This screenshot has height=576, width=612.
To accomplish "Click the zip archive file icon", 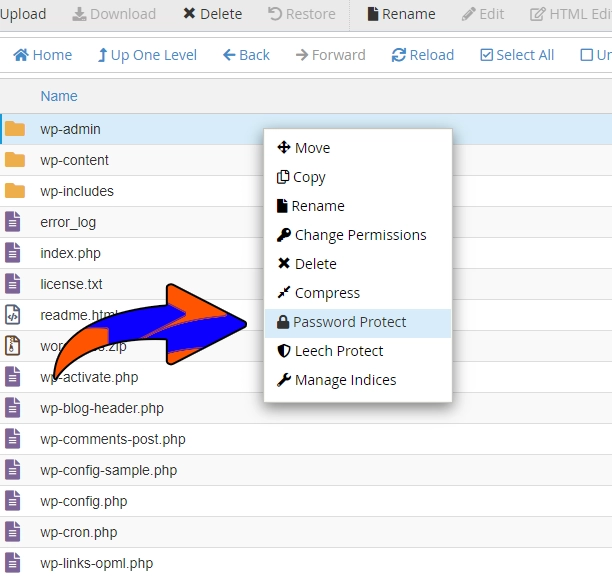I will point(13,346).
